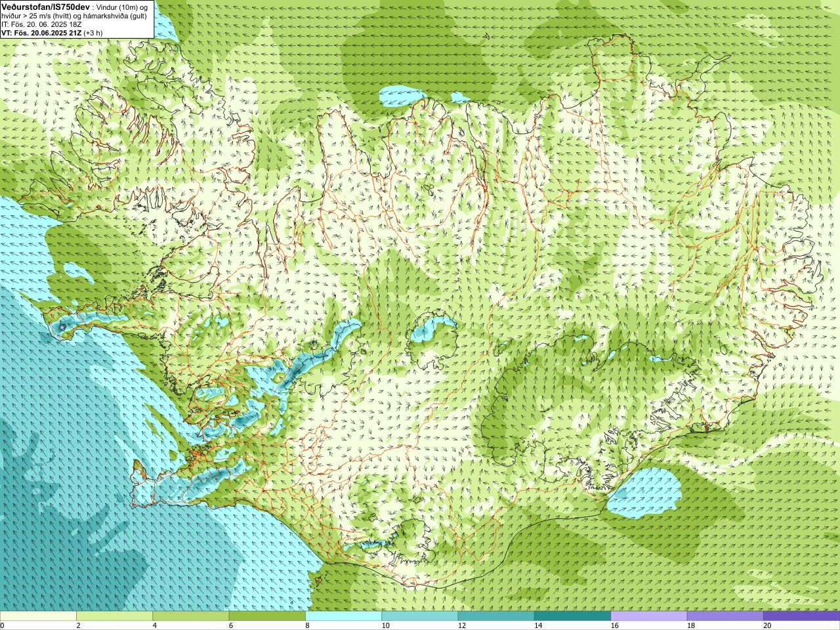Screen dimensions: 840x630
Task: Click the legend scale label "4"
Action: (154, 625)
